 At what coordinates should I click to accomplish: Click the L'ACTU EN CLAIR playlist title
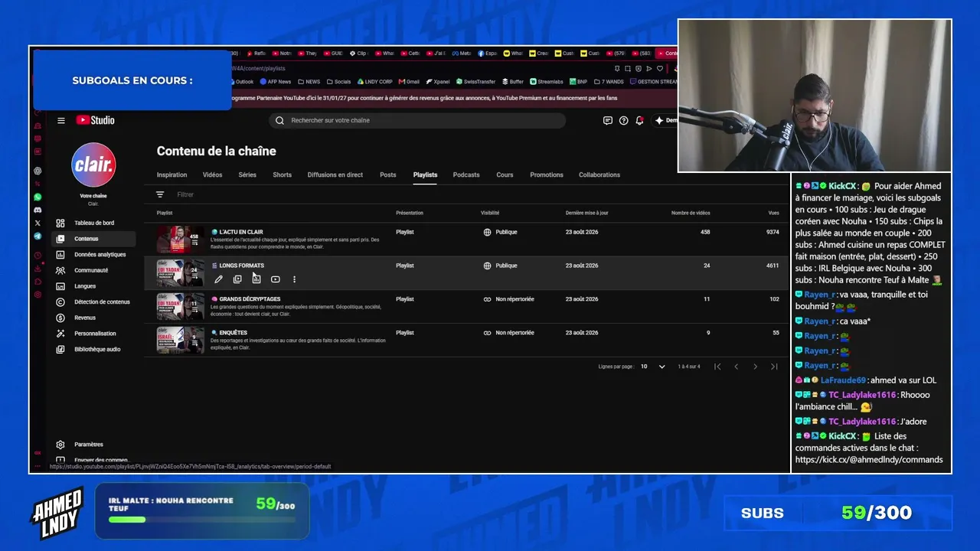coord(240,232)
